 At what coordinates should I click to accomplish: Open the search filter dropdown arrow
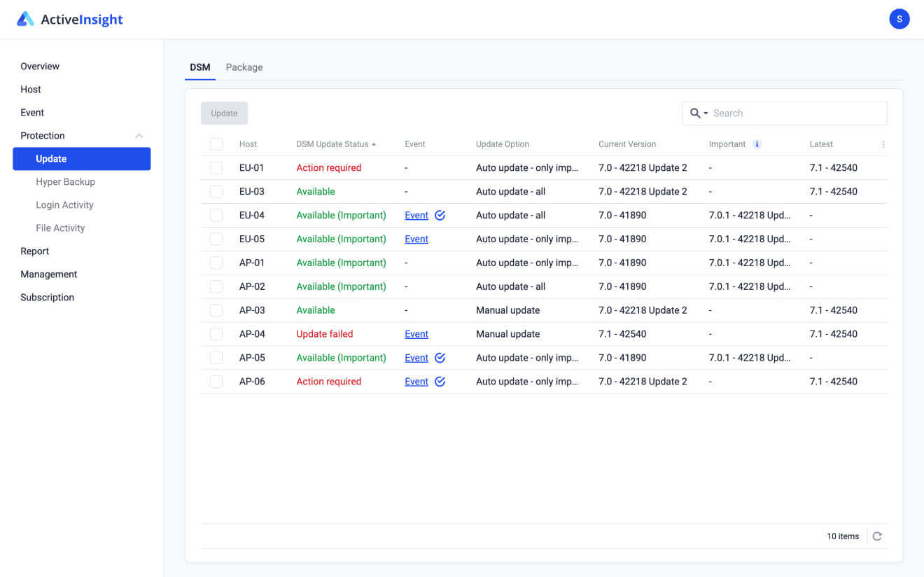(704, 113)
